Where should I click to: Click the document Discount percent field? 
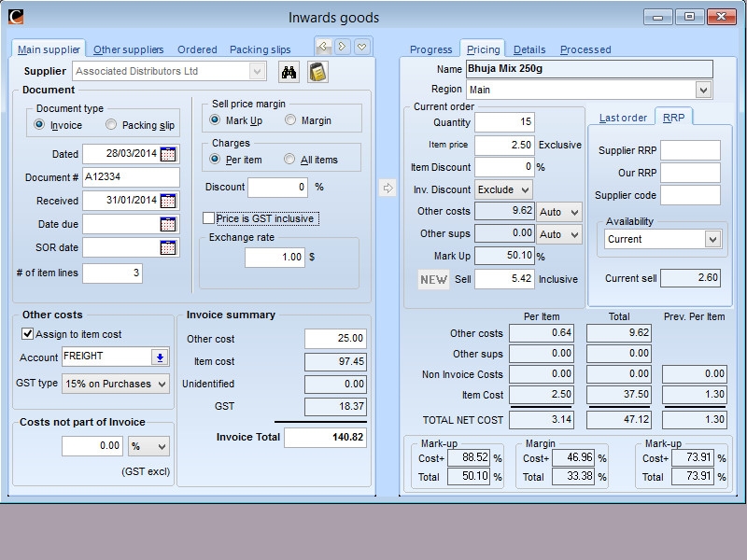(x=277, y=188)
